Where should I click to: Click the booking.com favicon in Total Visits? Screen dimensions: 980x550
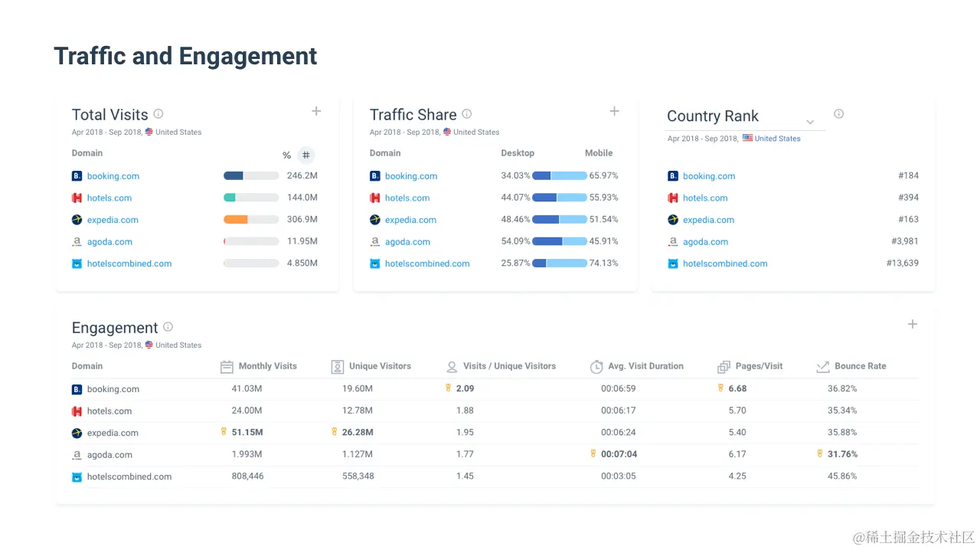pos(77,176)
